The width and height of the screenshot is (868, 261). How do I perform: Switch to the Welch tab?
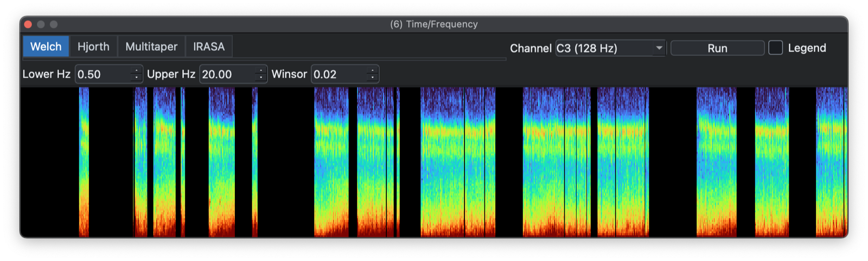(x=46, y=47)
